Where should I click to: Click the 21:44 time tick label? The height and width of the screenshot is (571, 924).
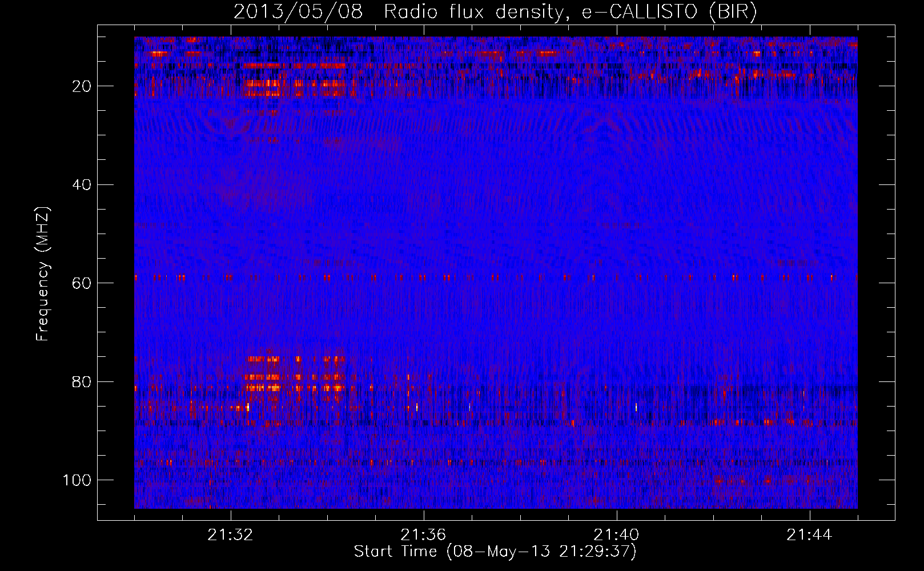[x=809, y=535]
